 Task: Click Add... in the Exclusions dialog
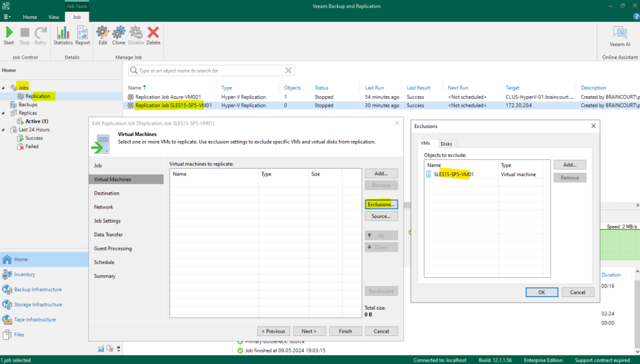pos(570,165)
